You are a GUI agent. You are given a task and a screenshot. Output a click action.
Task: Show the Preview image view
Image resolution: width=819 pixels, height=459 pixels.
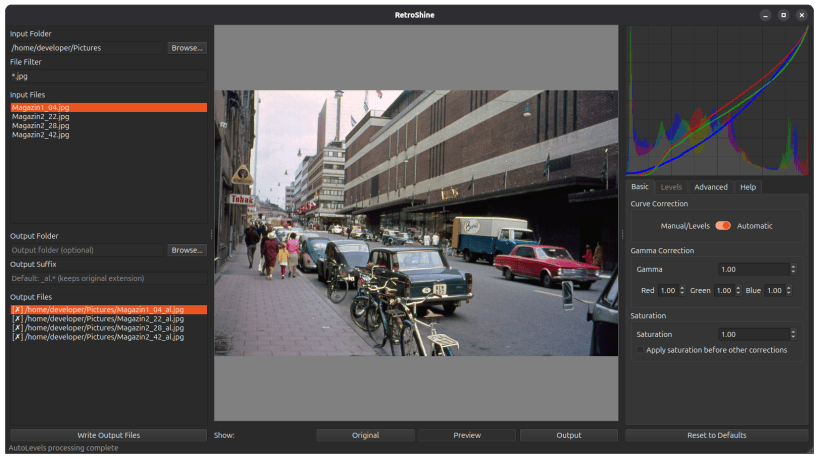point(467,435)
